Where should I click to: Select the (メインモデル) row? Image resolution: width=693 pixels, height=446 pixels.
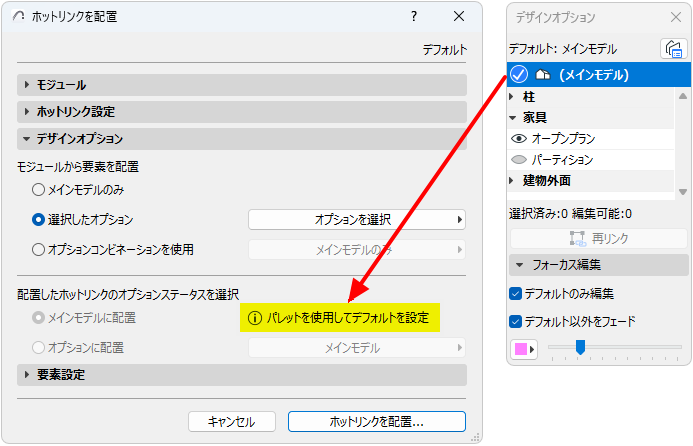coord(599,74)
